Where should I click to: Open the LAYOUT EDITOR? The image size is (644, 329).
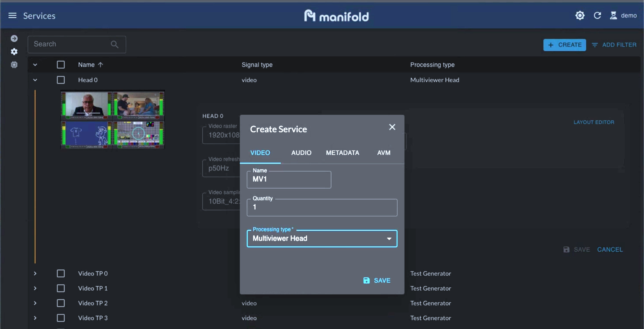coord(594,122)
